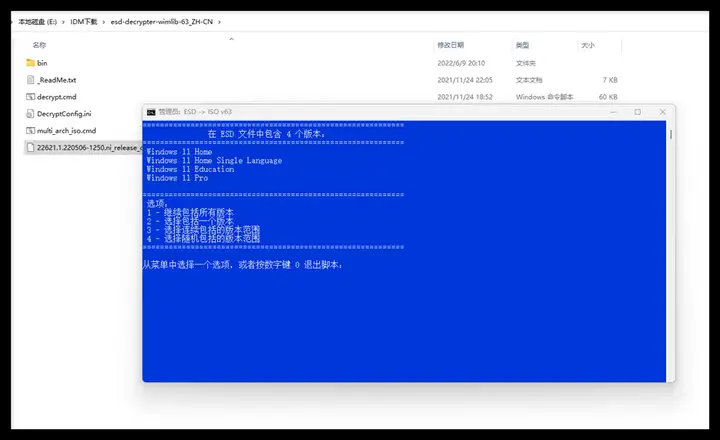The width and height of the screenshot is (720, 440).
Task: Click the multi_arch_iso.cmd script icon
Action: click(x=30, y=130)
